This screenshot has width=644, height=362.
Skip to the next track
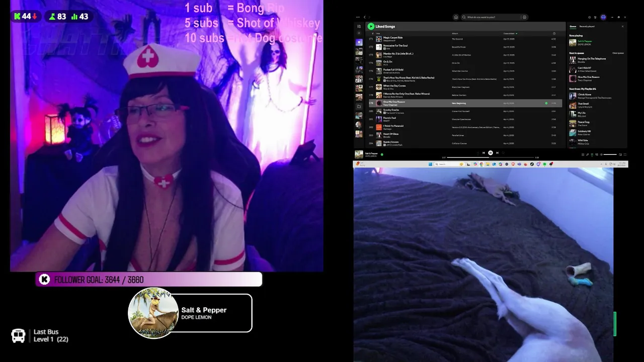pyautogui.click(x=497, y=153)
